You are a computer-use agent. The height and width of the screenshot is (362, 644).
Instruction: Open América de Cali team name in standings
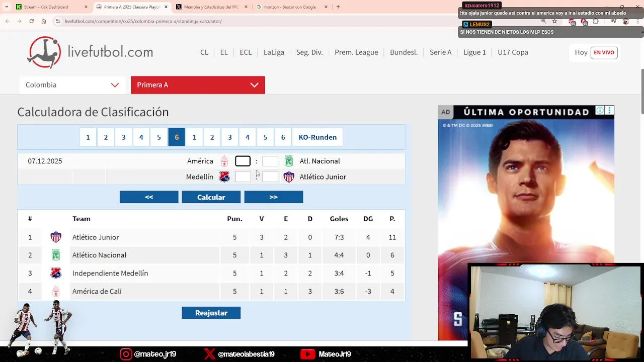[x=97, y=292]
